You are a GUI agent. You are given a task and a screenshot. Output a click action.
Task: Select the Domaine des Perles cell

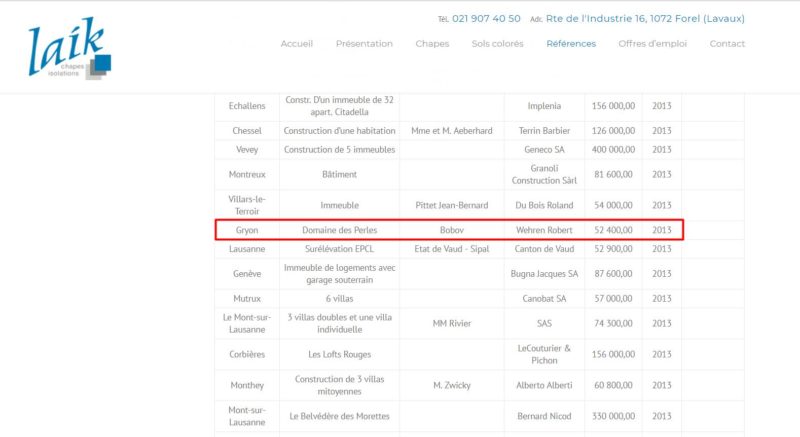(x=339, y=230)
